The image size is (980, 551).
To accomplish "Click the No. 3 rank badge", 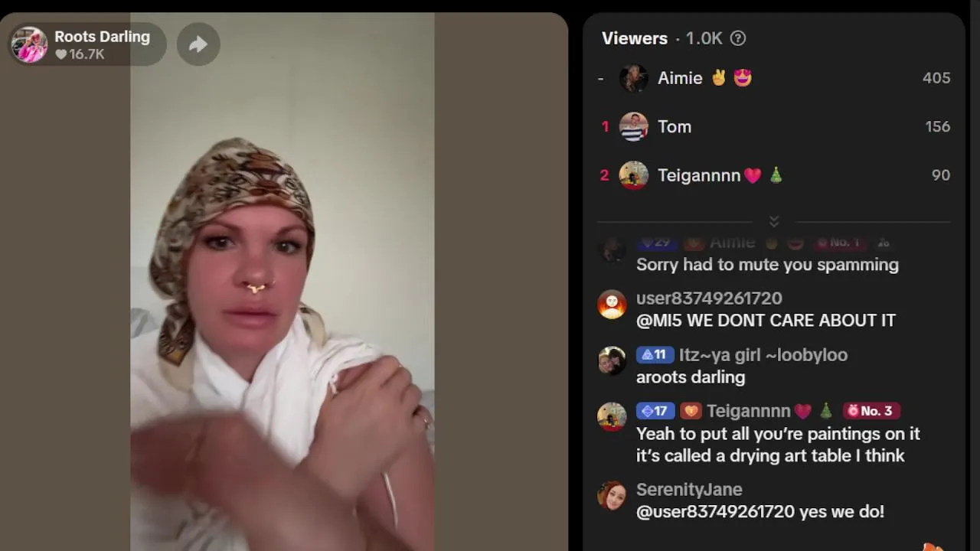I will pos(871,411).
